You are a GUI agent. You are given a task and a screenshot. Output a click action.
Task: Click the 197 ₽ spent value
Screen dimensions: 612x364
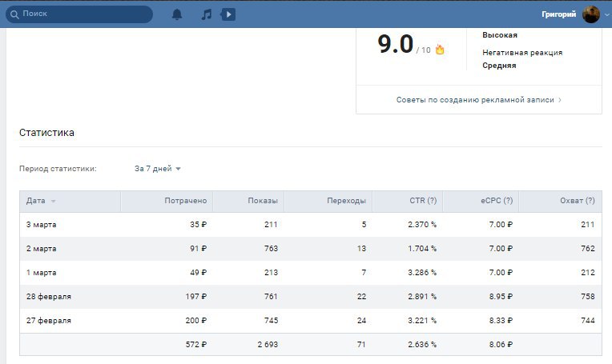[196, 297]
